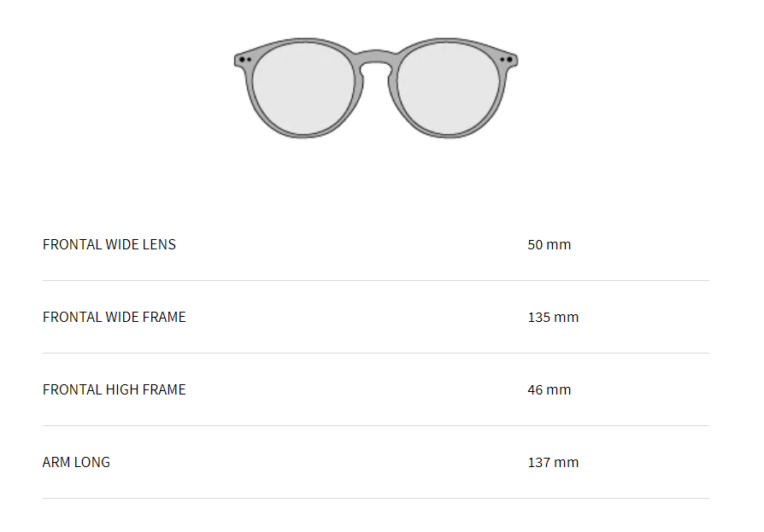Screen dimensions: 764x532
Task: Click the 46 mm measurement
Action: pos(549,389)
